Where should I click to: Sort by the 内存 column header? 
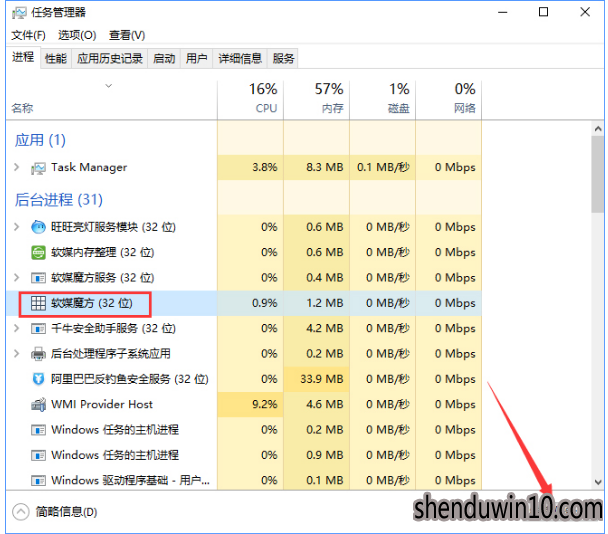point(316,99)
